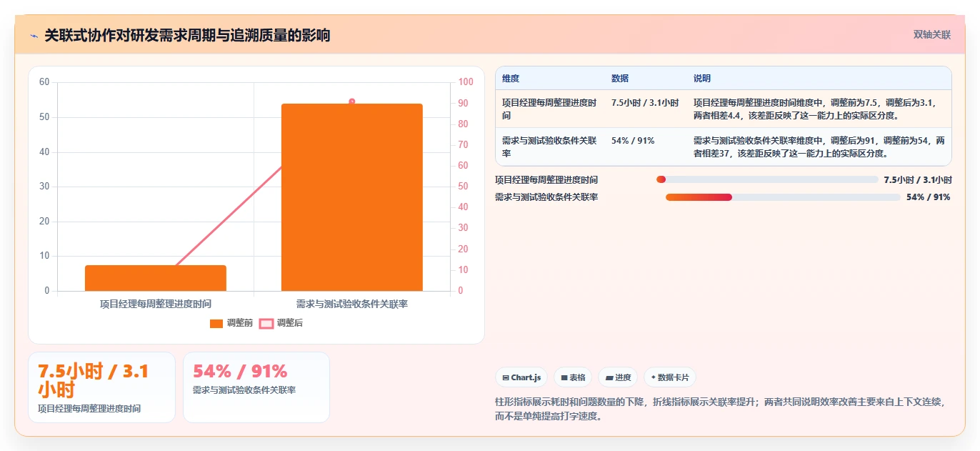Click table cell 54% / 91%
980x451 pixels.
[633, 141]
